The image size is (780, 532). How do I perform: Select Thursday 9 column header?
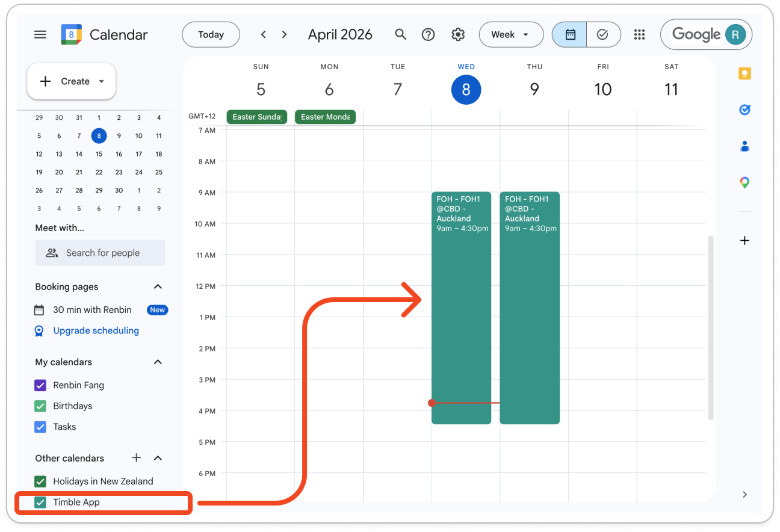click(534, 89)
